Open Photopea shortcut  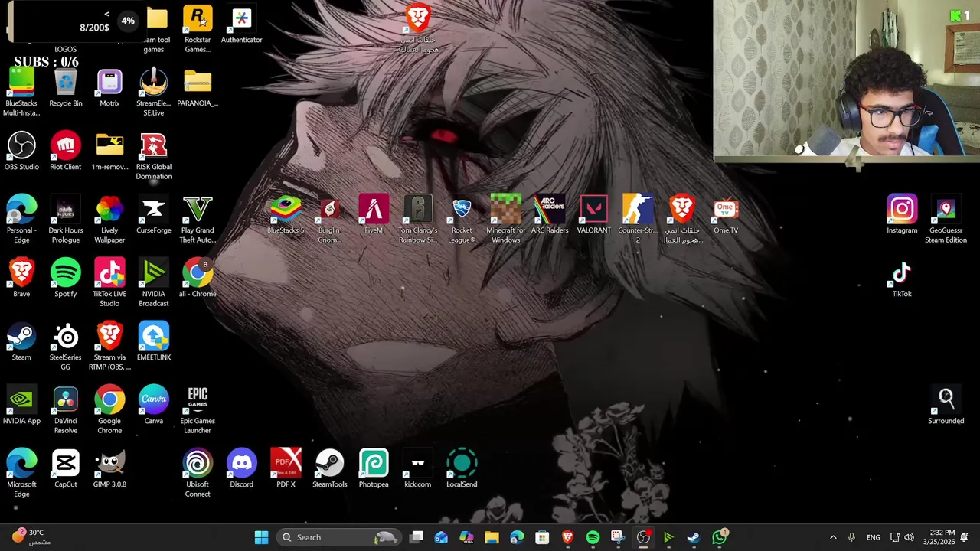point(374,468)
